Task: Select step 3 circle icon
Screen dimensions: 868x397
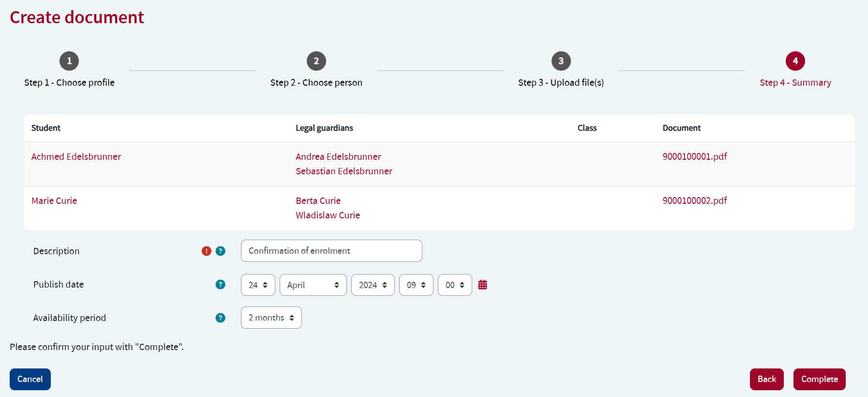Action: point(561,61)
